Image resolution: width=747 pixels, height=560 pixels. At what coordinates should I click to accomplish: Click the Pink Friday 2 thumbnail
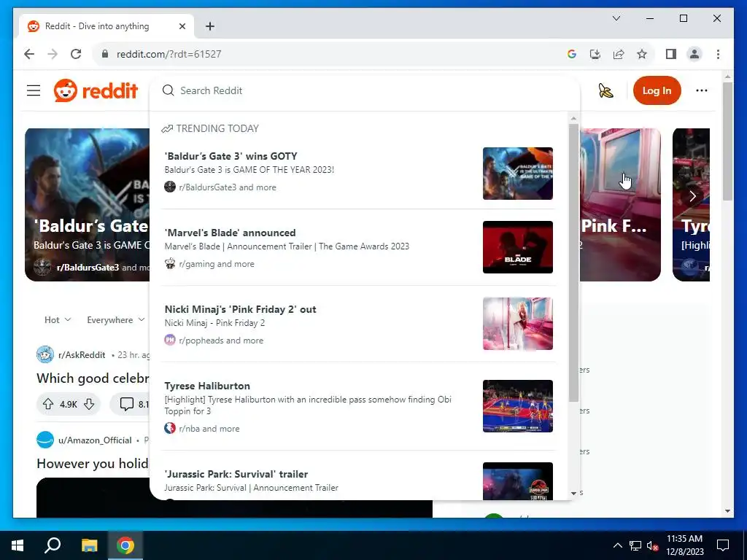518,324
